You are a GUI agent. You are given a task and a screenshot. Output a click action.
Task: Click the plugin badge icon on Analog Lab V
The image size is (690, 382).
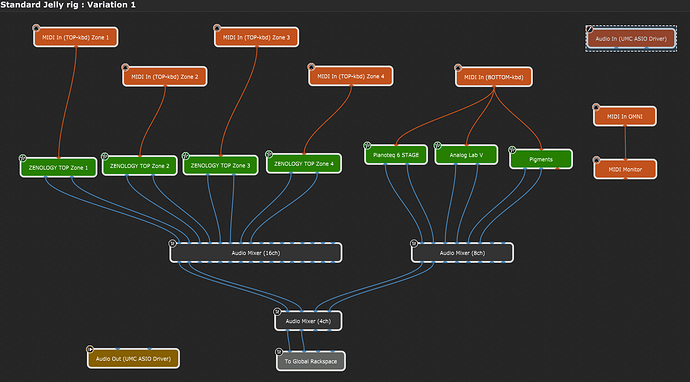(x=437, y=146)
